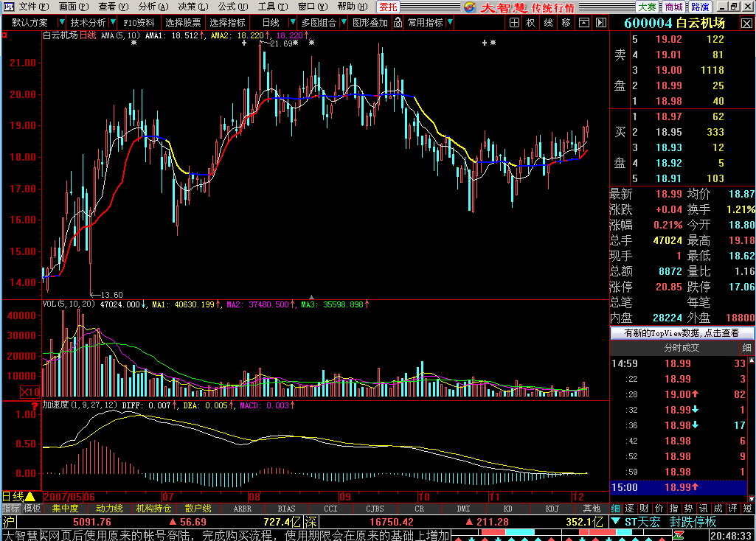
Task: Expand the 常用指标 dropdown arrow
Action: point(449,23)
